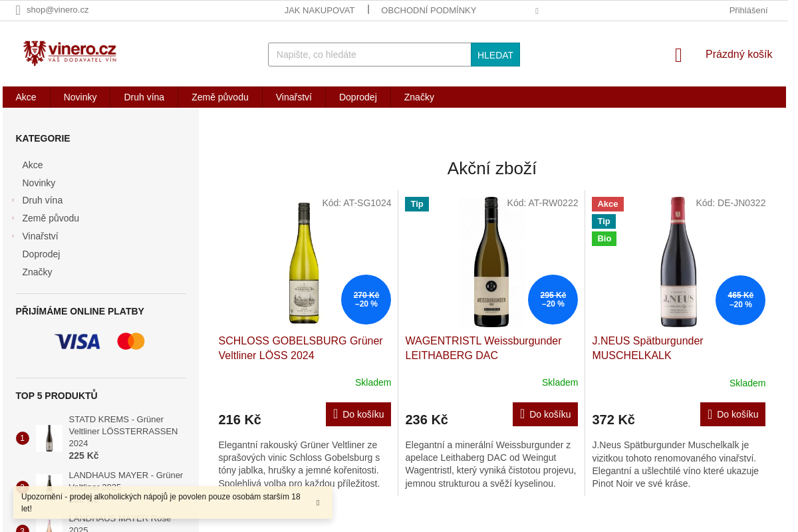This screenshot has height=532, width=798.
Task: Select Doprodej in the sidebar categories
Action: point(41,254)
